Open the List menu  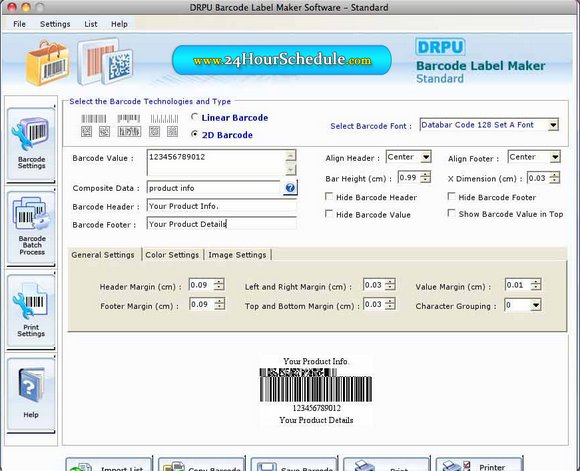pos(91,24)
